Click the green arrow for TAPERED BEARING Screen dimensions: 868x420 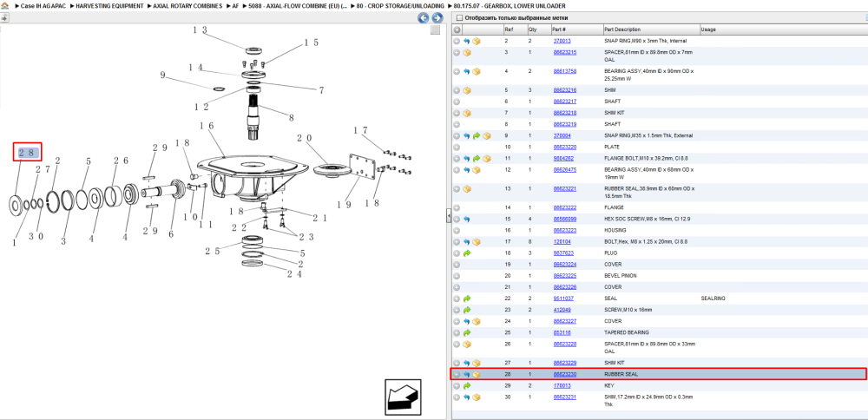click(467, 332)
